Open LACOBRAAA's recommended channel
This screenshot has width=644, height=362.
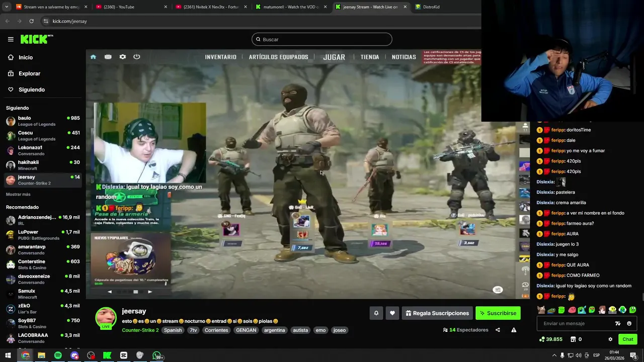pyautogui.click(x=43, y=338)
